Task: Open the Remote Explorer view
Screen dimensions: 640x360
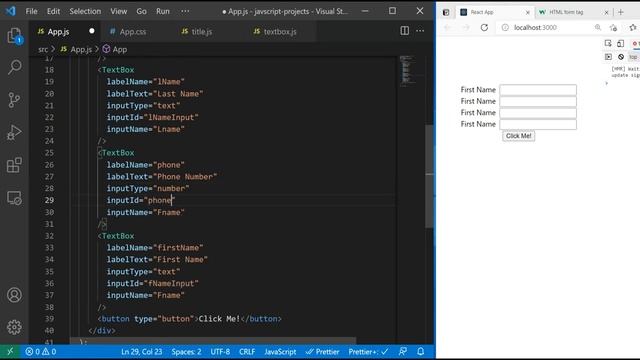Action: pyautogui.click(x=14, y=198)
